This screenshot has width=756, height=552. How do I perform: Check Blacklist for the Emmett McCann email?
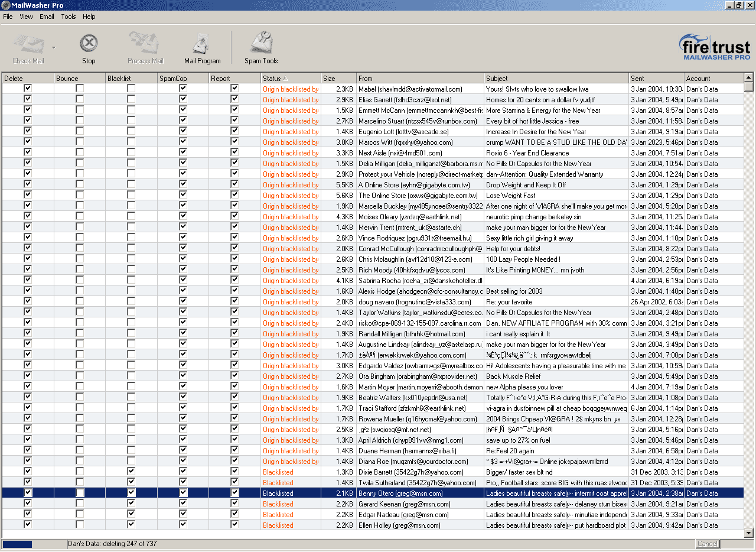click(131, 110)
